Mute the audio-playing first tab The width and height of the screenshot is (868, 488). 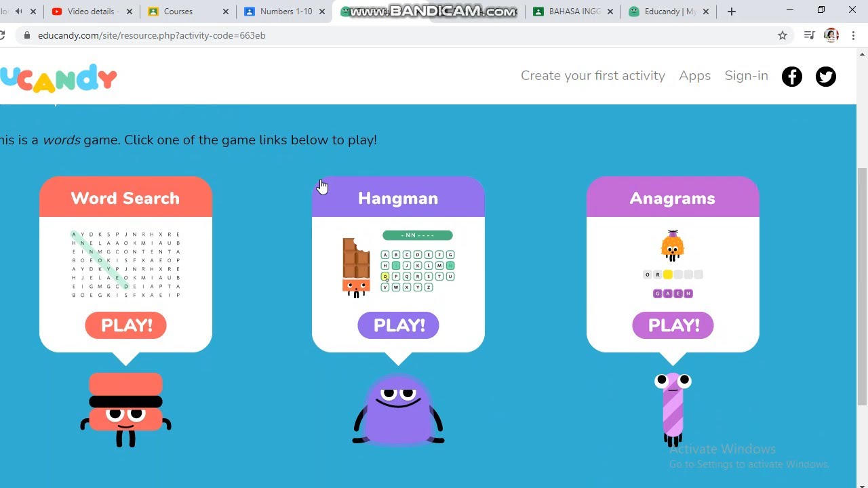click(19, 12)
